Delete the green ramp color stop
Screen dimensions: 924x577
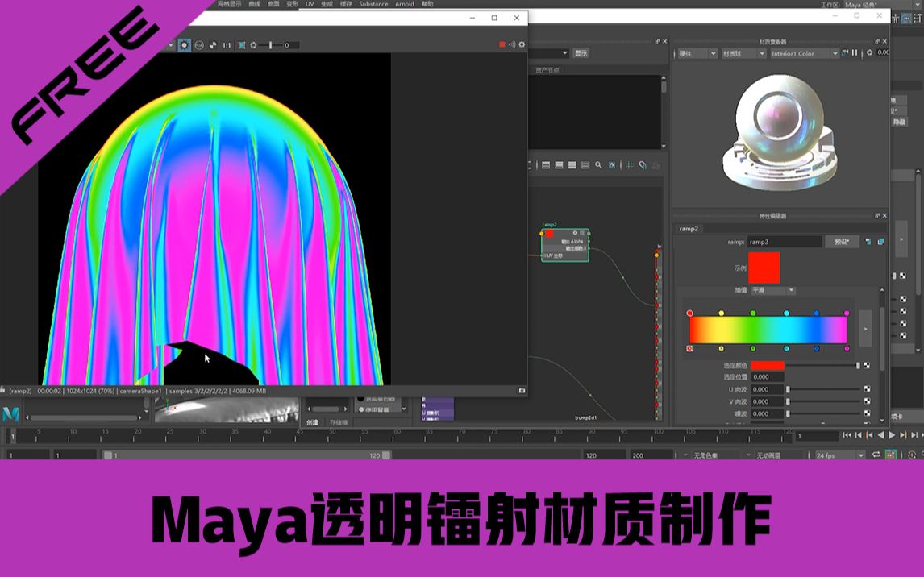[753, 349]
